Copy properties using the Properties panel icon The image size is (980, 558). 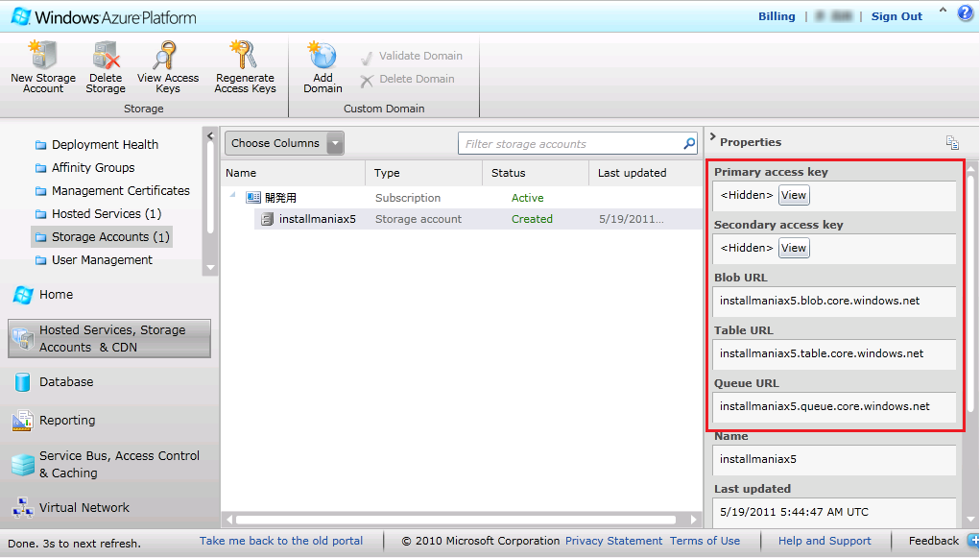952,143
